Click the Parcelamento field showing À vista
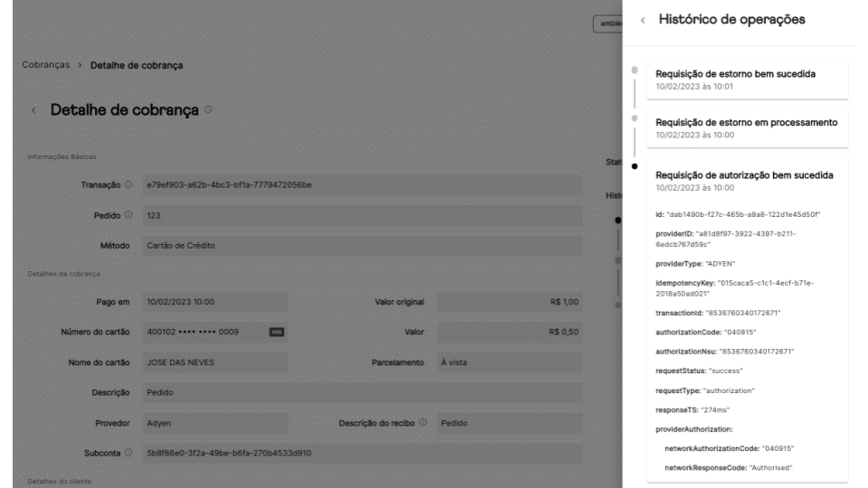The width and height of the screenshot is (868, 488). click(509, 362)
